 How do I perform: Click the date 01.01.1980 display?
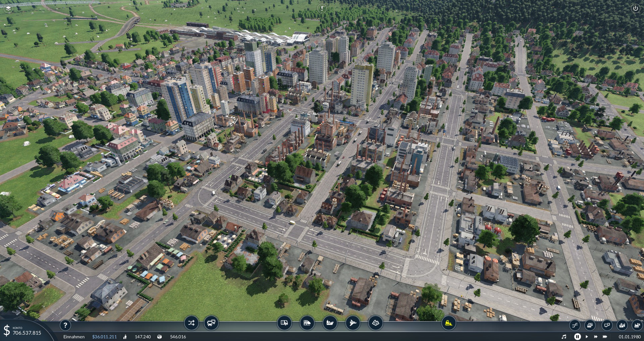coord(630,337)
